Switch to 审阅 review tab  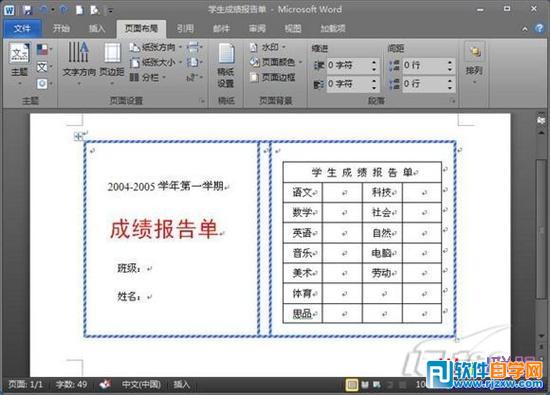point(257,28)
